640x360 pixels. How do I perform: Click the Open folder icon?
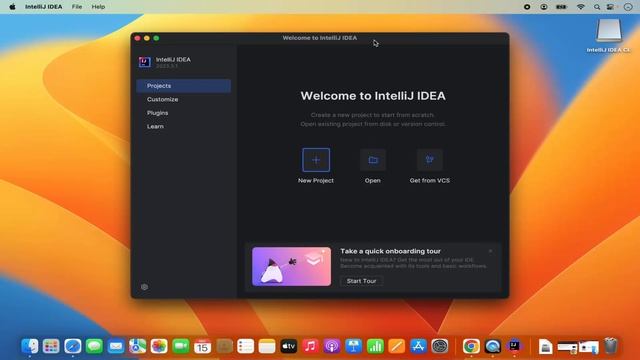point(373,160)
